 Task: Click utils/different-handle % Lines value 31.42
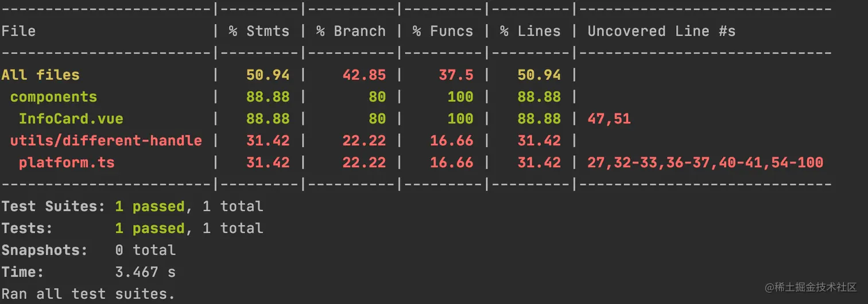click(x=539, y=141)
